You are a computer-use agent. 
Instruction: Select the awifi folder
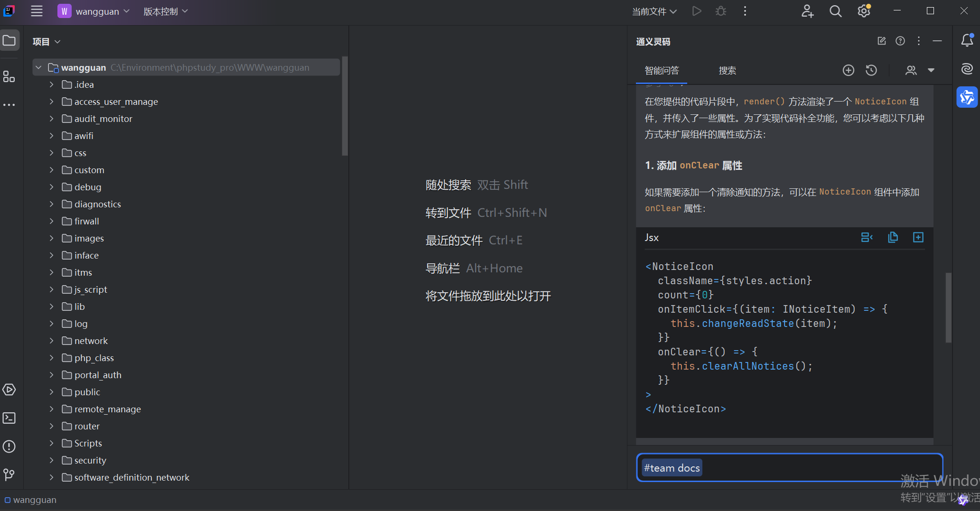pos(84,136)
